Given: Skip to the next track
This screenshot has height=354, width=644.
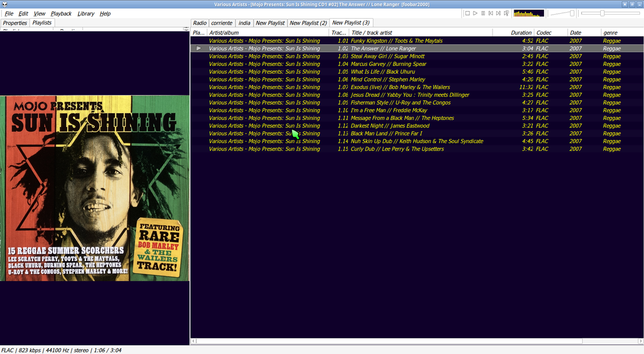Looking at the screenshot, I should [499, 14].
